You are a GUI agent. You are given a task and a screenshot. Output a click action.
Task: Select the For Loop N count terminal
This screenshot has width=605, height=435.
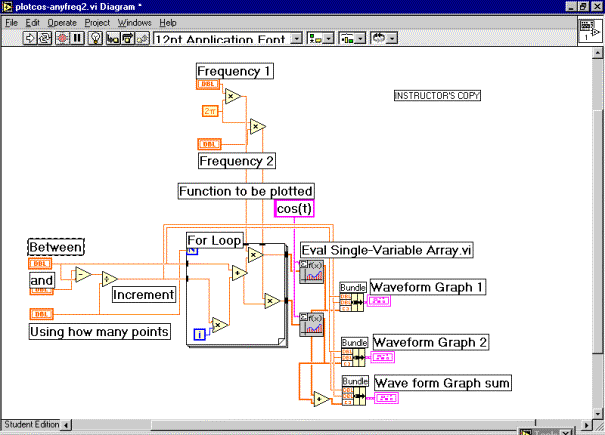point(192,252)
